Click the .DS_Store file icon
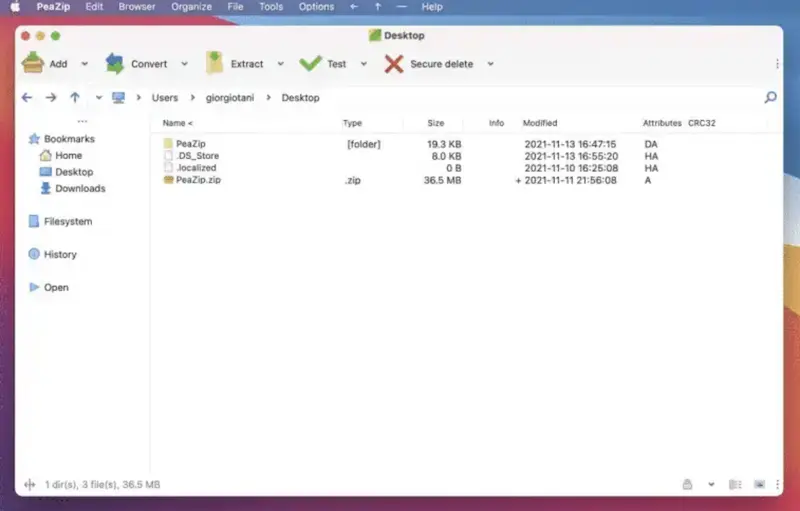This screenshot has height=511, width=800. [168, 156]
